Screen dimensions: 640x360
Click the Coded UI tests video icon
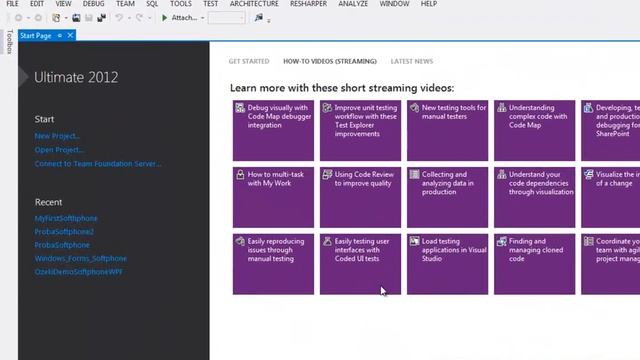[327, 241]
